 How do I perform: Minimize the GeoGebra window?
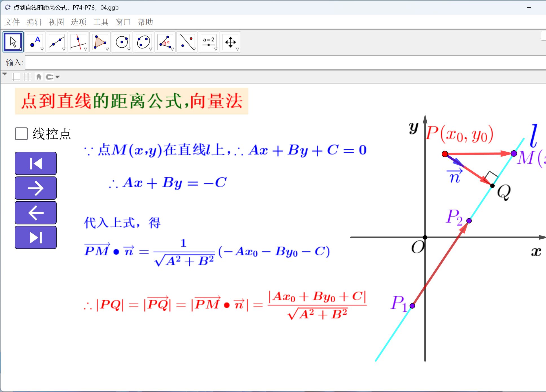(x=529, y=8)
